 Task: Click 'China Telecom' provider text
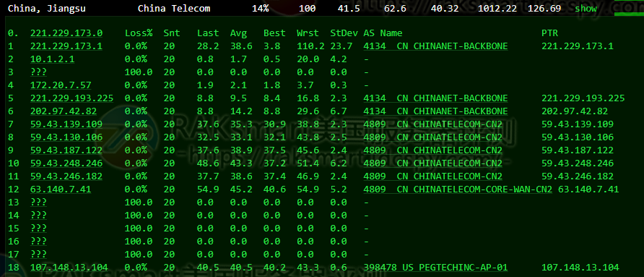pyautogui.click(x=174, y=8)
